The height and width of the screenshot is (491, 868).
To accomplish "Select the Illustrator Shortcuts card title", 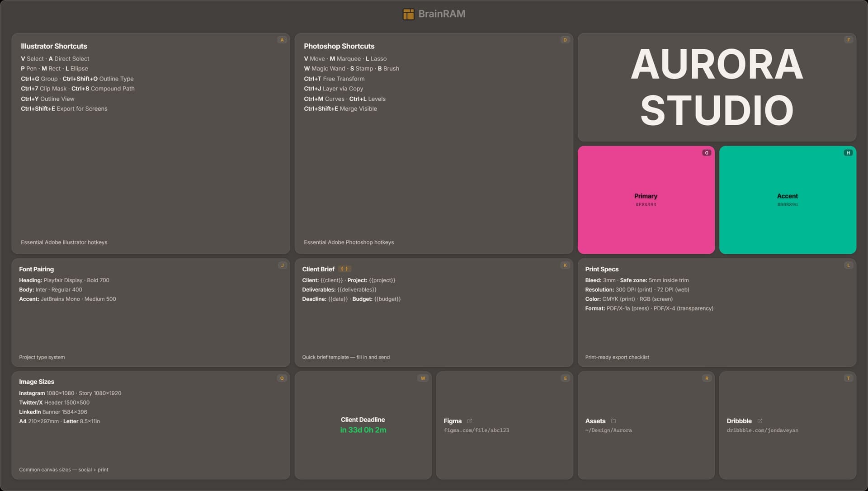I will tap(54, 46).
